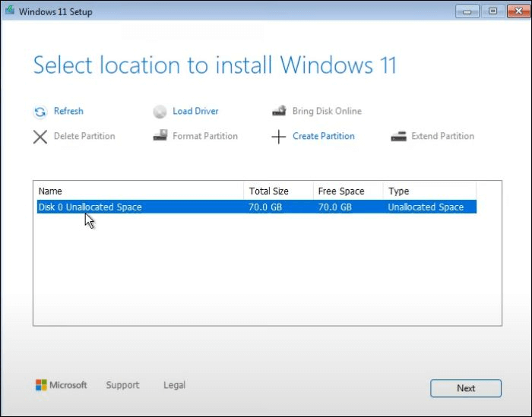Click the Format Partition drive icon
The width and height of the screenshot is (532, 417).
160,137
